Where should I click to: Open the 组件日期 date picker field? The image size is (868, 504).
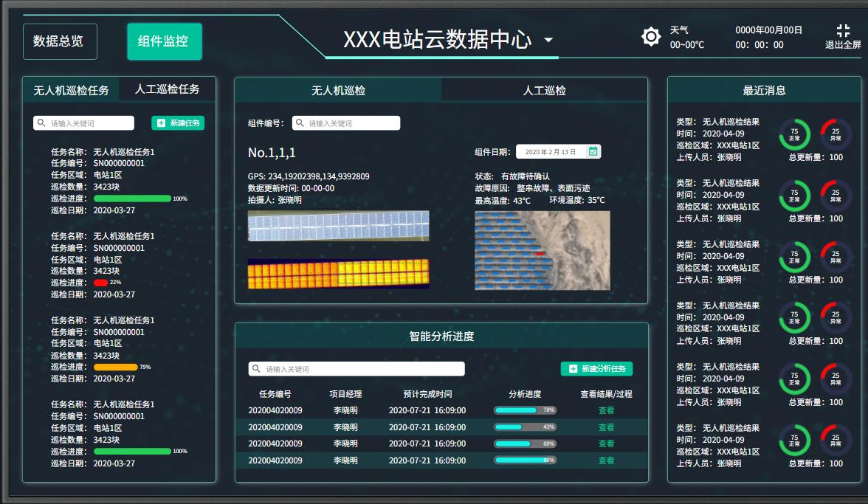[552, 151]
